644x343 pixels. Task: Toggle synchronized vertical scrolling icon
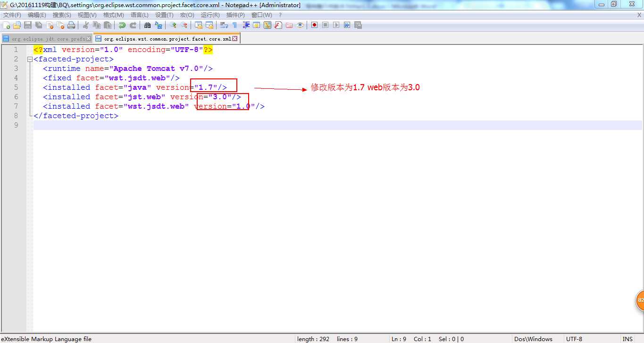pos(199,25)
